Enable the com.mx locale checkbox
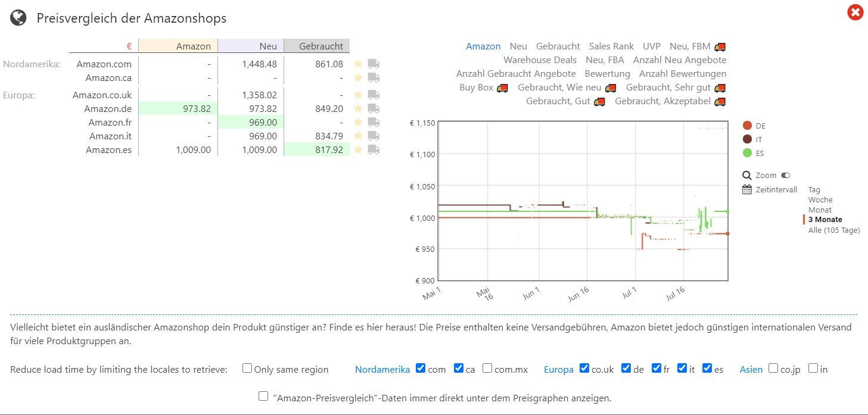Screen dimensions: 868x415 tap(487, 368)
